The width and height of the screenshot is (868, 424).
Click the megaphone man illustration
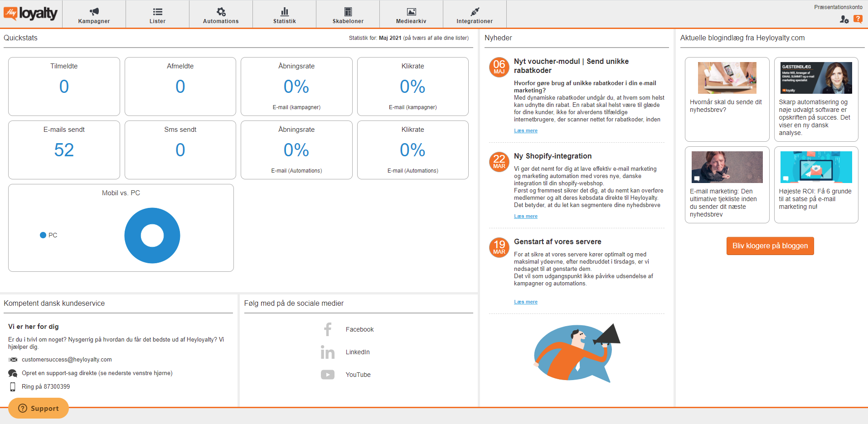click(577, 353)
